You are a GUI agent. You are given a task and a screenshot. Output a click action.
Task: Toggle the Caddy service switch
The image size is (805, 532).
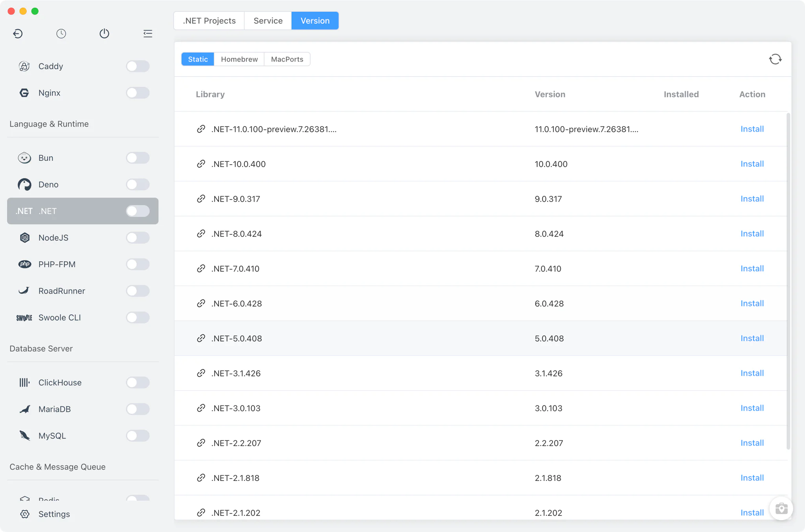138,66
